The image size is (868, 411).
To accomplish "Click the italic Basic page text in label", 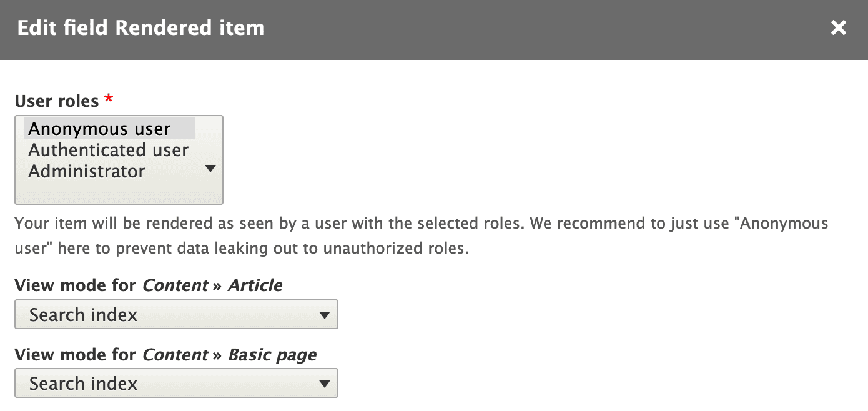I will tap(272, 355).
